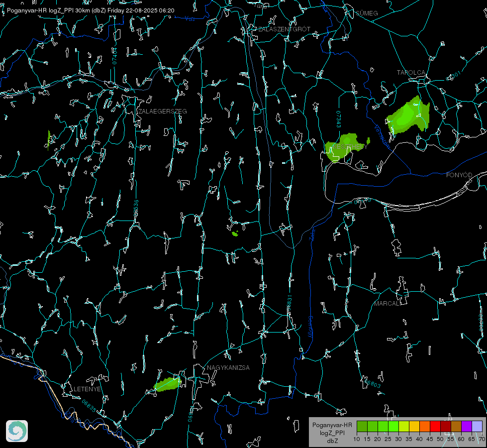Viewport: 487px width, 448px height.
Task: Select the 30-35 dBZ yellow-green swatch
Action: pos(404,426)
